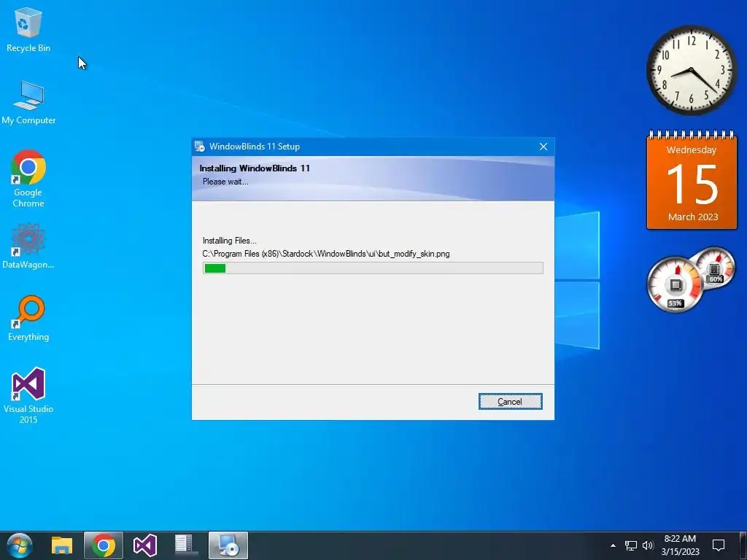Open the network tray icon

[x=631, y=545]
